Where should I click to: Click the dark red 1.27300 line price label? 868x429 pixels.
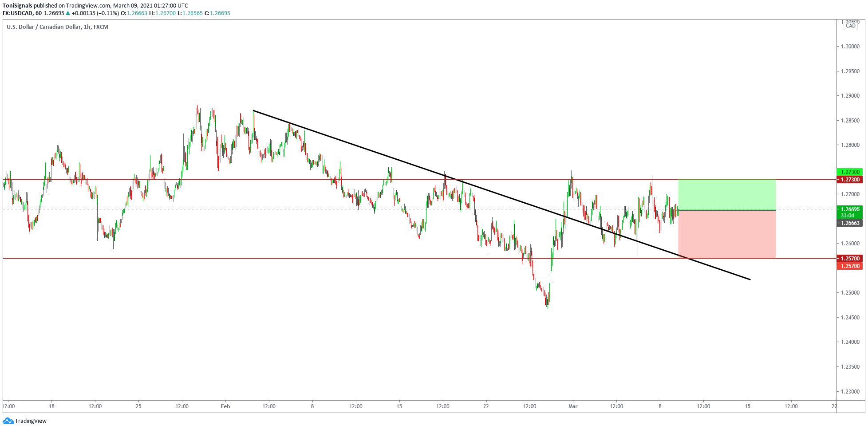point(850,180)
